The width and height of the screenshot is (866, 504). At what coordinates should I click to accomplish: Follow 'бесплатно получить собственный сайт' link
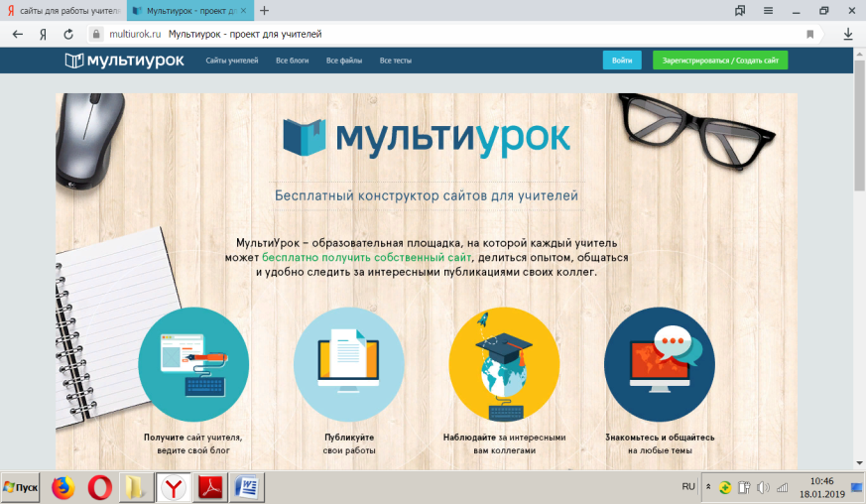(367, 258)
